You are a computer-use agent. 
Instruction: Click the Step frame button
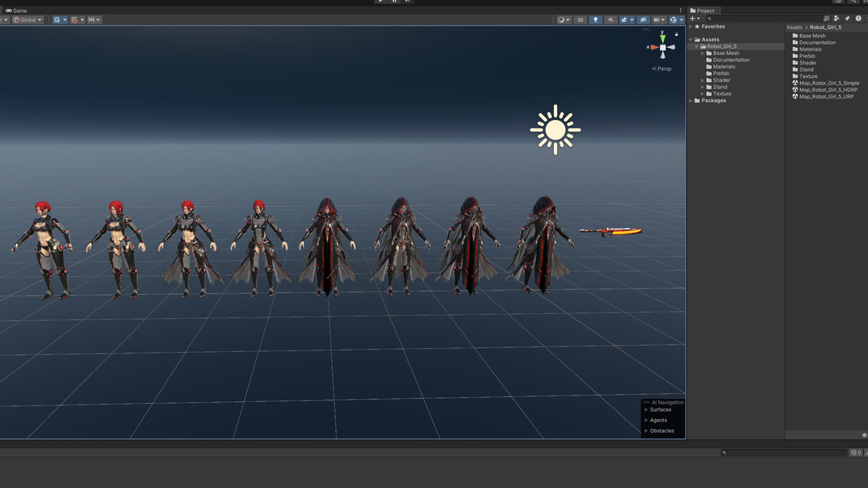pos(408,2)
